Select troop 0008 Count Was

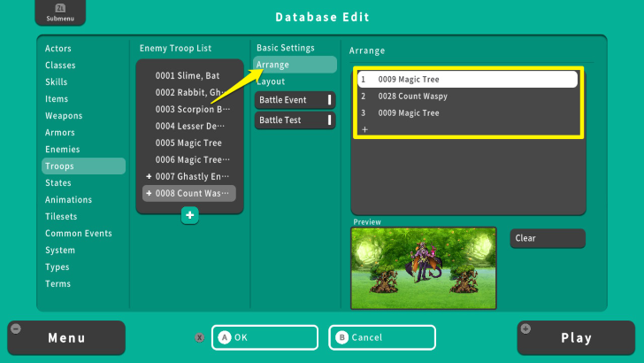coord(189,193)
